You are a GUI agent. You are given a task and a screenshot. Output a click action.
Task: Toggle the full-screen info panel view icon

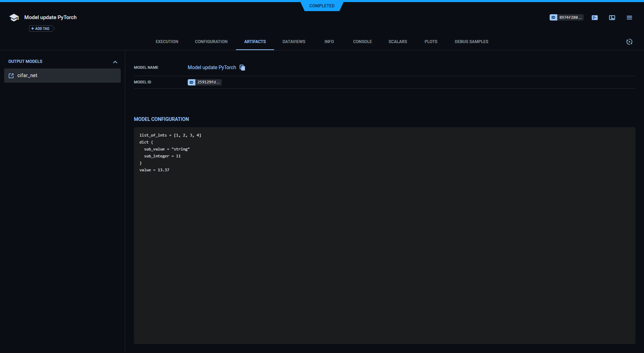coord(612,18)
